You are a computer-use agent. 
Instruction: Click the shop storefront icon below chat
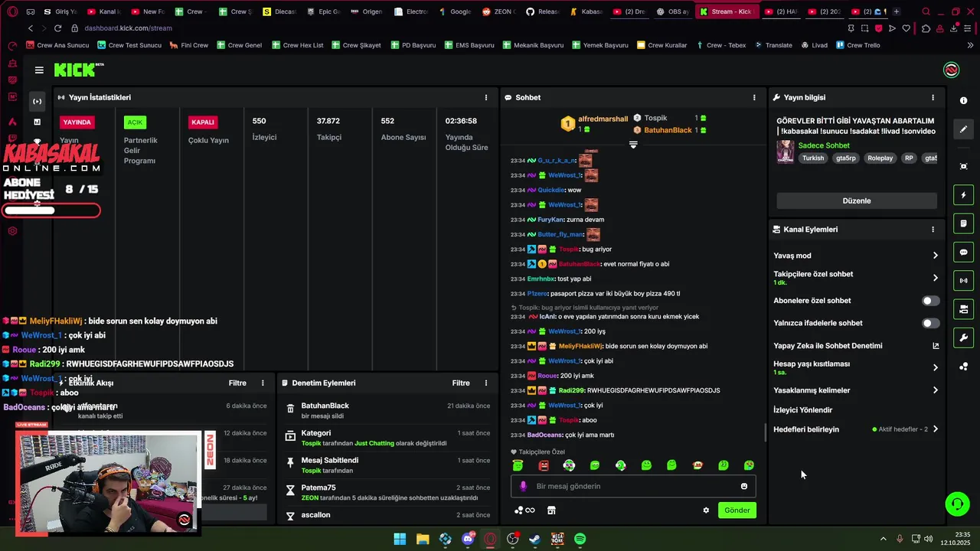click(x=551, y=510)
